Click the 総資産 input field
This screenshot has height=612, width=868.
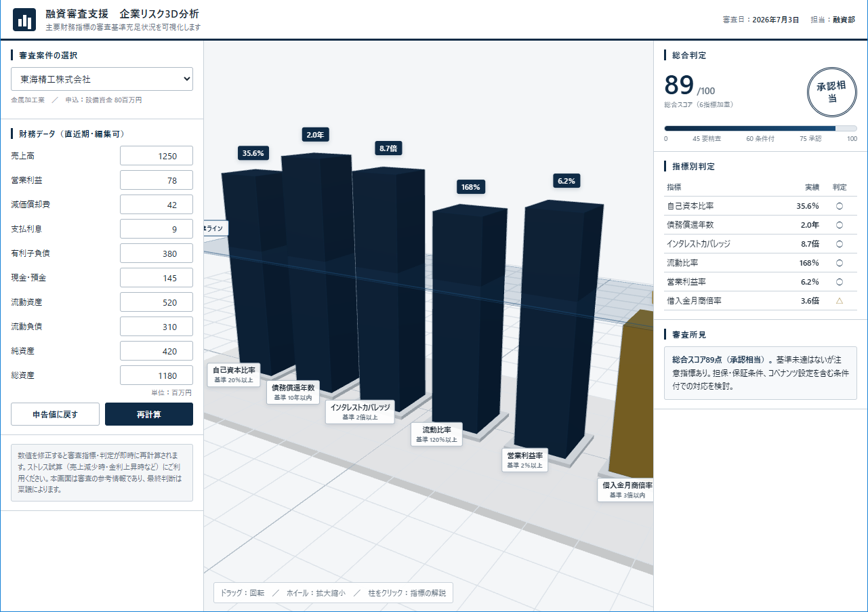click(x=157, y=375)
